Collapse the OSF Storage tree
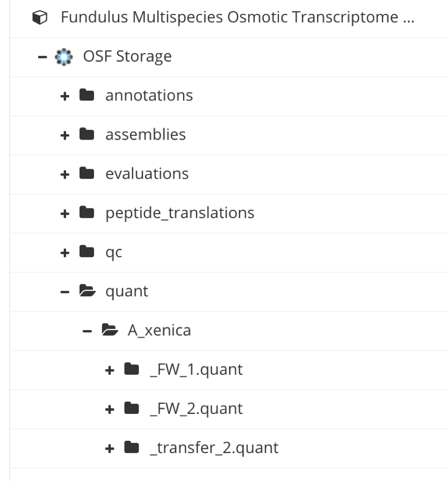This screenshot has height=481, width=448. pyautogui.click(x=44, y=56)
